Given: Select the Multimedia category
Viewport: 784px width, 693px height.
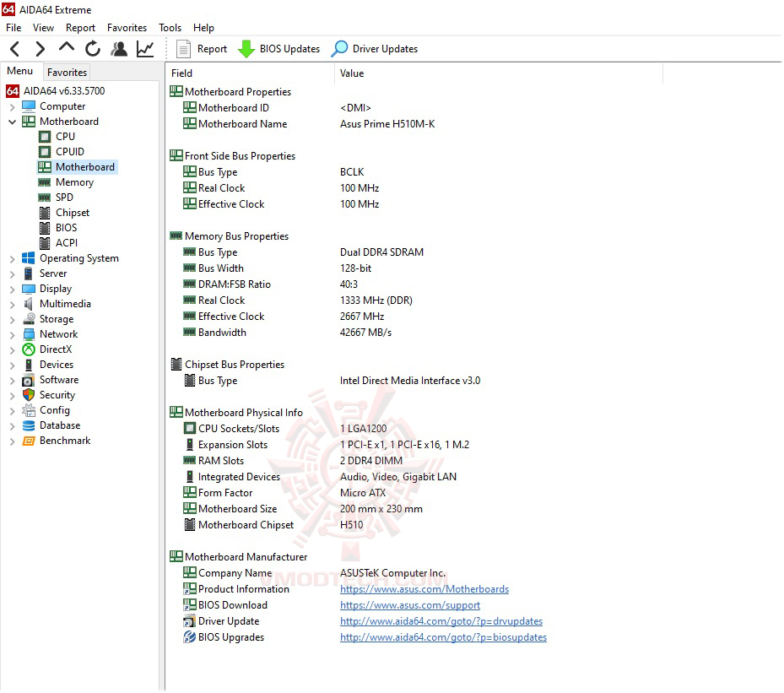Looking at the screenshot, I should pyautogui.click(x=57, y=304).
